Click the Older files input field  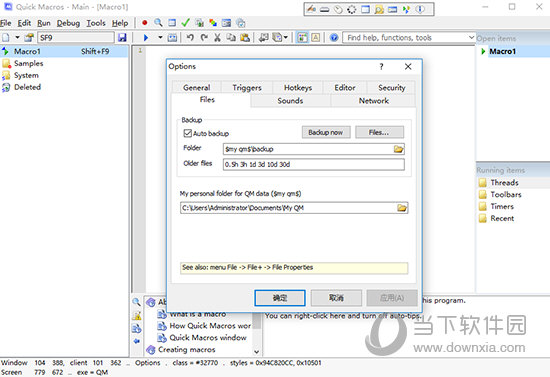[314, 164]
